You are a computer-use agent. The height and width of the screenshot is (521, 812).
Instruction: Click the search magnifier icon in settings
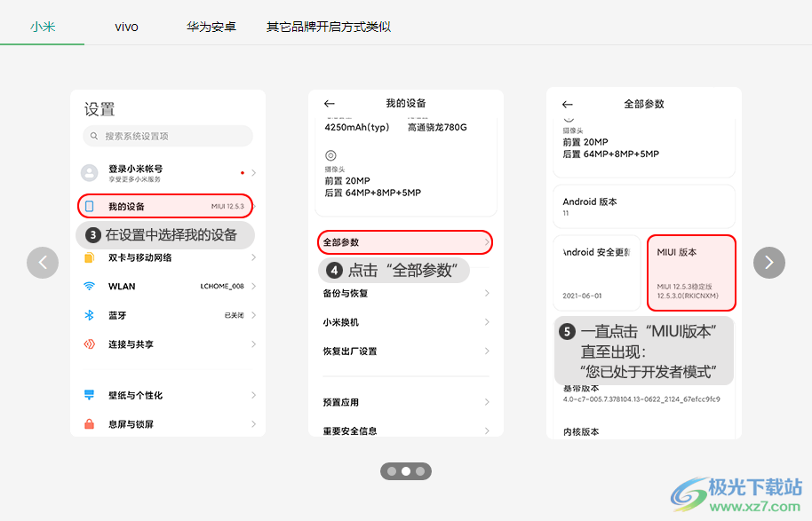point(94,136)
